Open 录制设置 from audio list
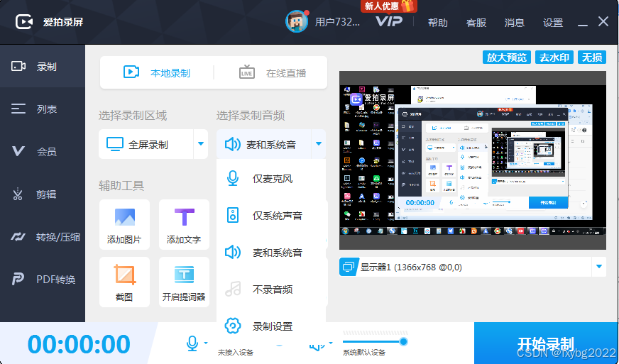Screen dimensions: 619x364 pyautogui.click(x=271, y=326)
